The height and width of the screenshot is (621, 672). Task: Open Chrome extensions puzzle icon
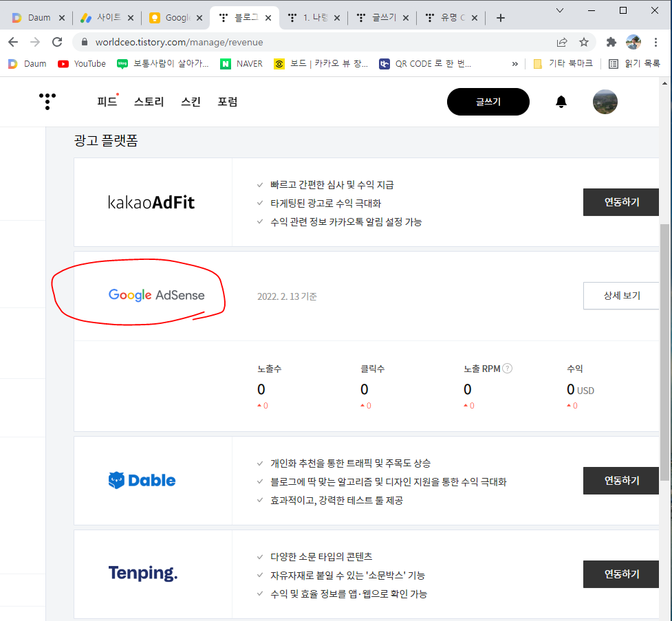point(611,42)
